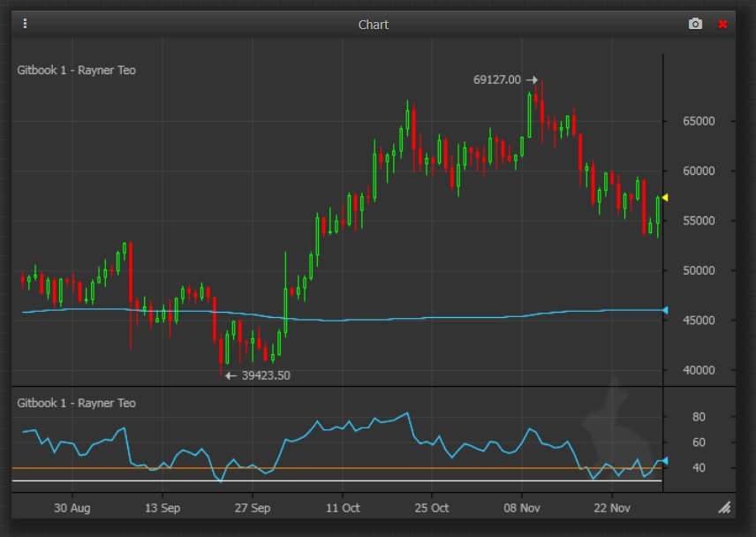
Task: Click the Gitbook 1 label in the price panel
Action: coord(77,70)
